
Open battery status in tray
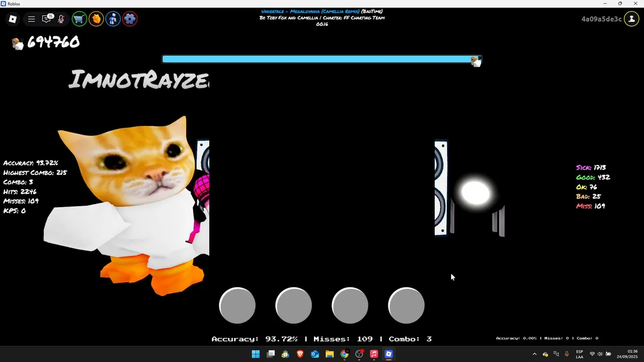click(x=609, y=354)
